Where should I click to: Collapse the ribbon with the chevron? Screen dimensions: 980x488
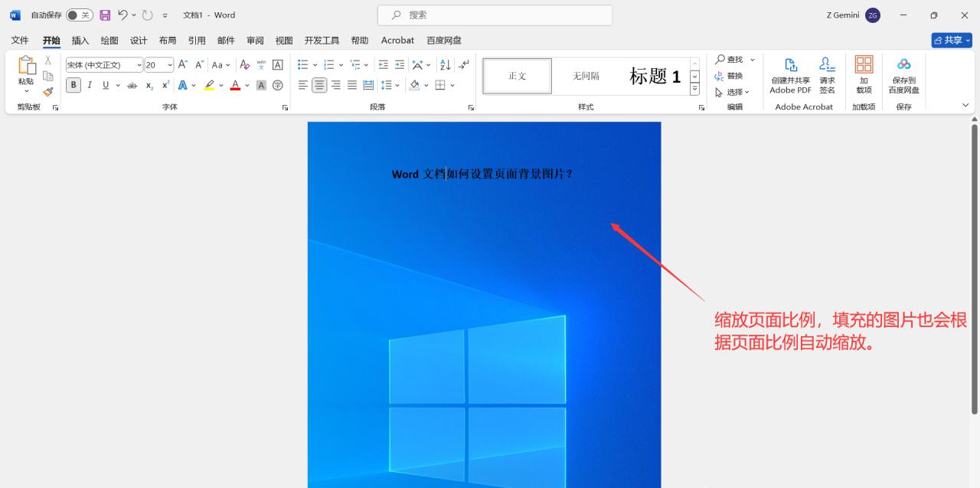tap(965, 105)
